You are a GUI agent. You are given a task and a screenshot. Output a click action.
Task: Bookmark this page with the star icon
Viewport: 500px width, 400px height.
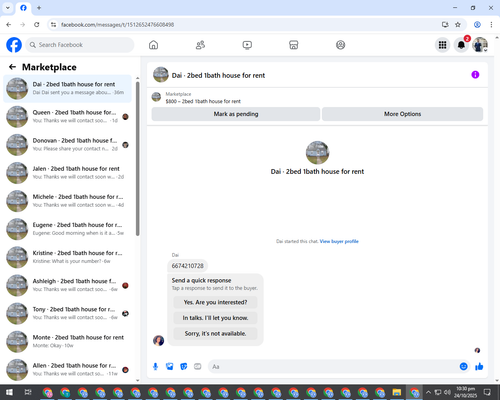pos(458,25)
